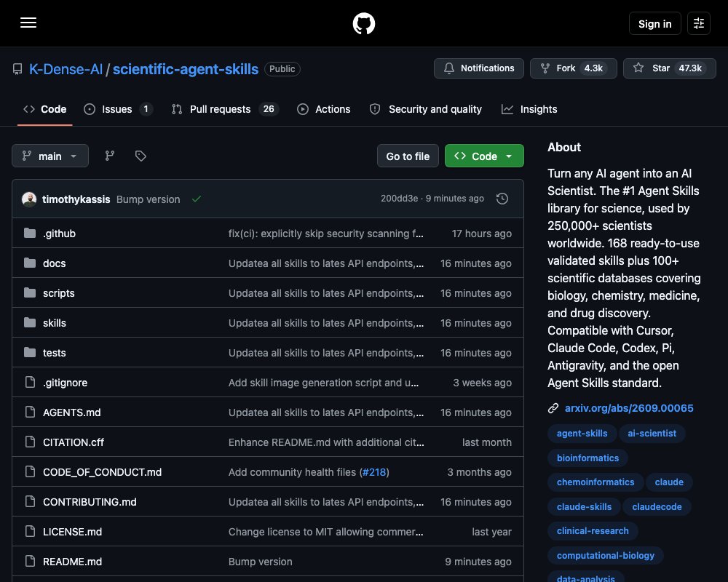Viewport: 728px width, 582px height.
Task: Expand the main branch dropdown
Action: [x=50, y=156]
